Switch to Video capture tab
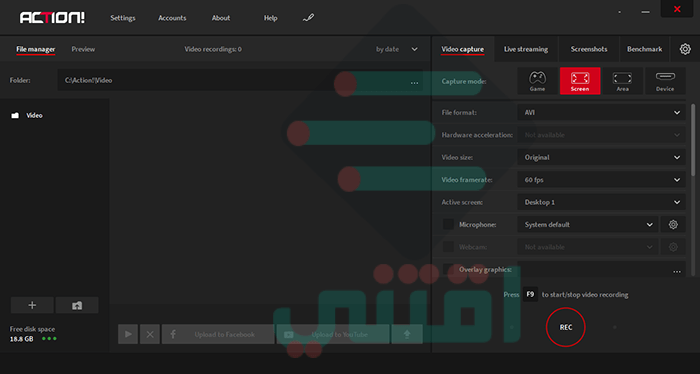The height and width of the screenshot is (374, 700). [462, 49]
